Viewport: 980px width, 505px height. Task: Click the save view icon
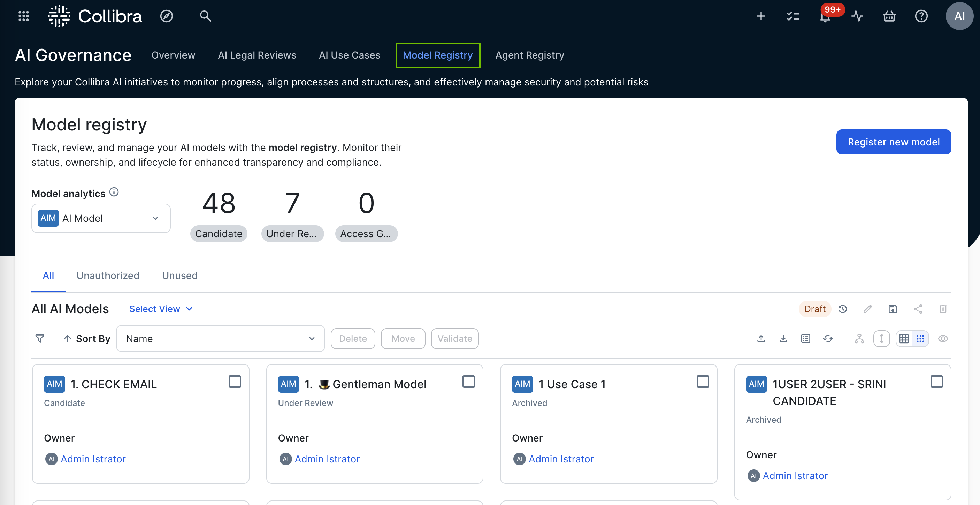[893, 309]
